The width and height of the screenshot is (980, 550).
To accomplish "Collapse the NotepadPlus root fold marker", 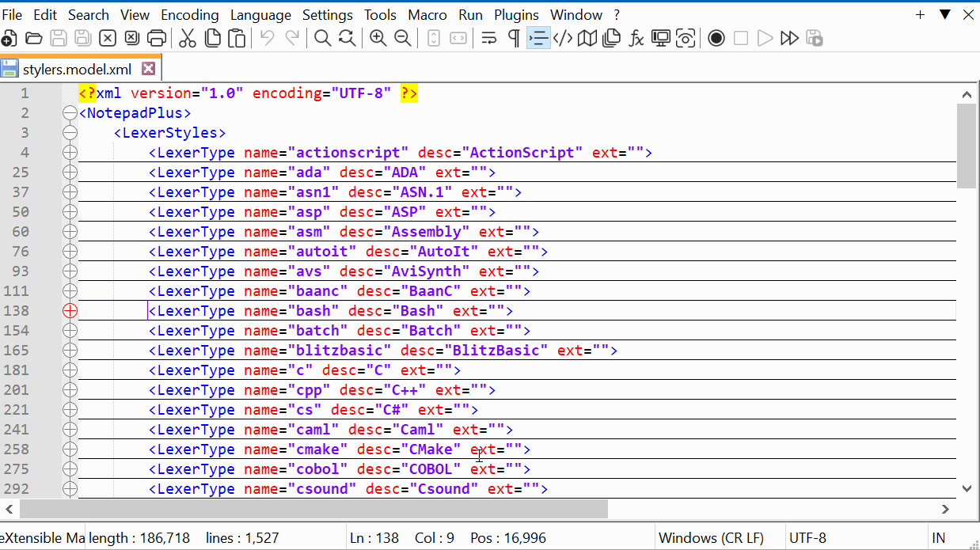I will click(x=70, y=112).
